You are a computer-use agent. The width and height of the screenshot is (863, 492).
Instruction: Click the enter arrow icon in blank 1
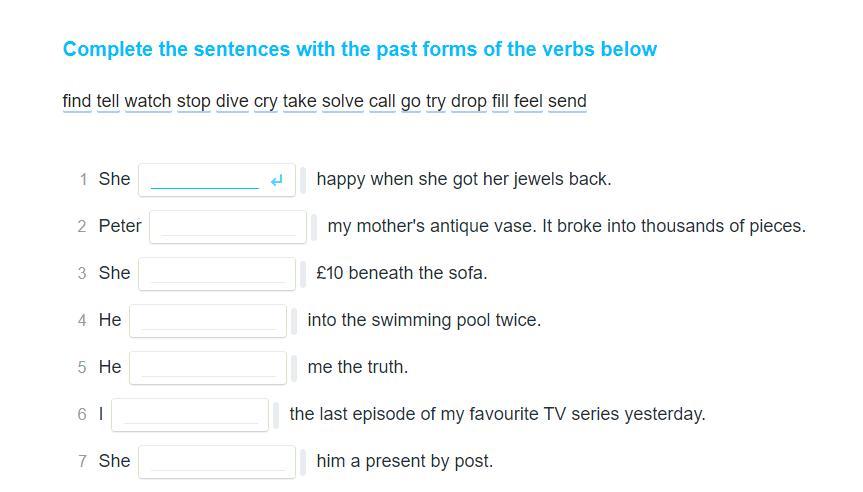[x=276, y=180]
